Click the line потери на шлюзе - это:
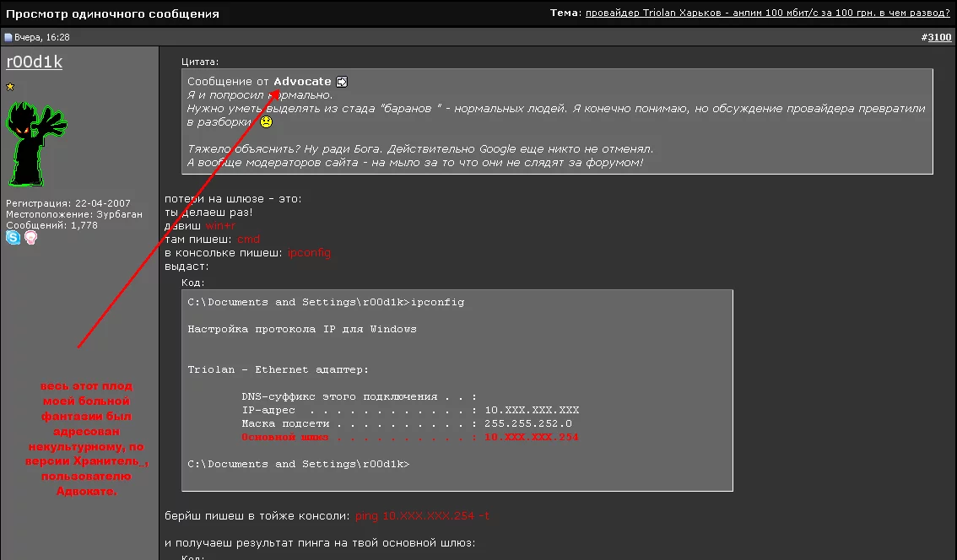Screen dimensions: 957x560 coord(233,199)
